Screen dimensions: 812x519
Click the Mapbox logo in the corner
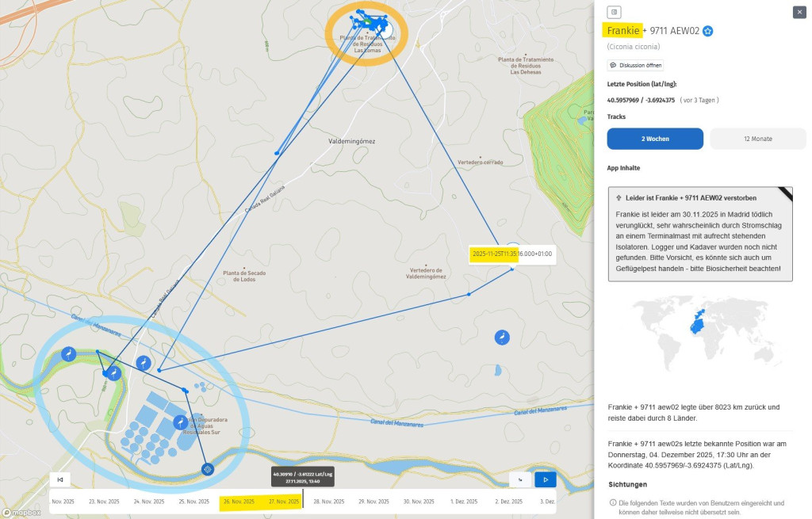[x=21, y=512]
